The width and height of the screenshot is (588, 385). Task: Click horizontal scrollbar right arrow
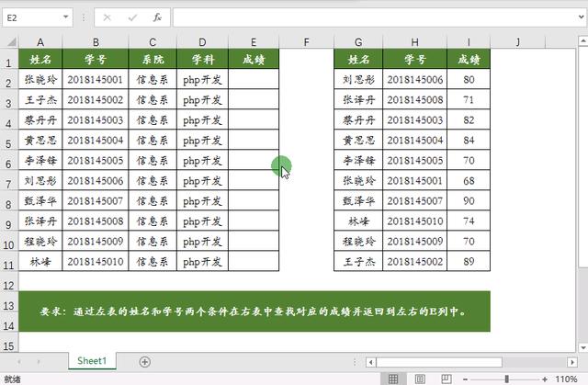pyautogui.click(x=572, y=362)
